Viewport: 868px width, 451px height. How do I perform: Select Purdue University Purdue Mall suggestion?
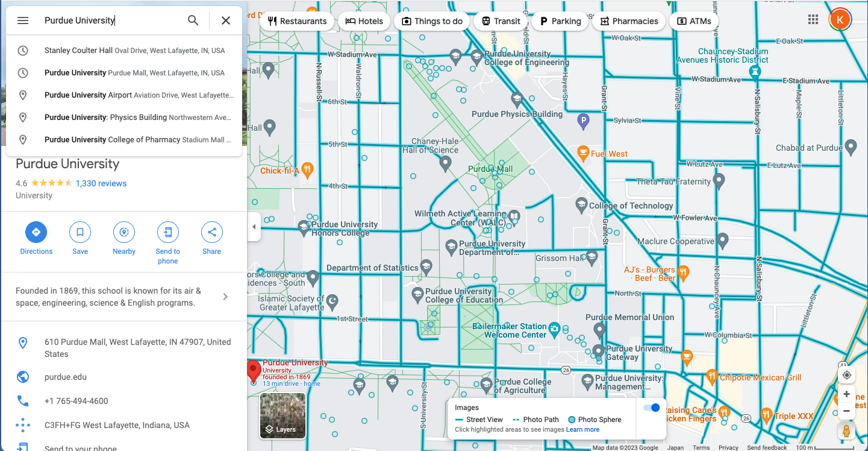click(x=124, y=73)
